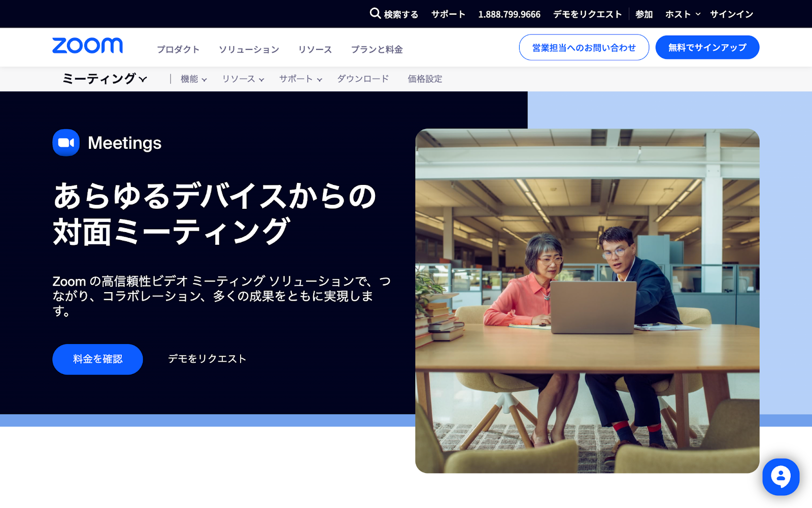Click the Meetings camera icon
Viewport: 812px width, 508px height.
click(66, 143)
